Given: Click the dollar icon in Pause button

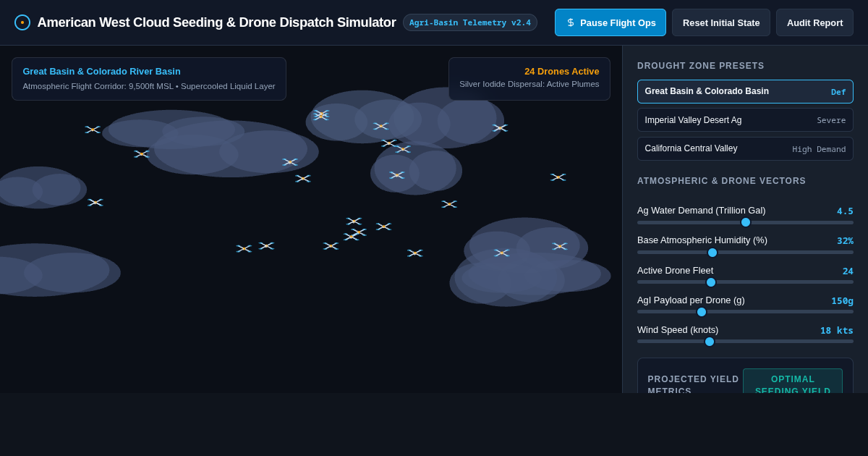Looking at the screenshot, I should pyautogui.click(x=571, y=22).
